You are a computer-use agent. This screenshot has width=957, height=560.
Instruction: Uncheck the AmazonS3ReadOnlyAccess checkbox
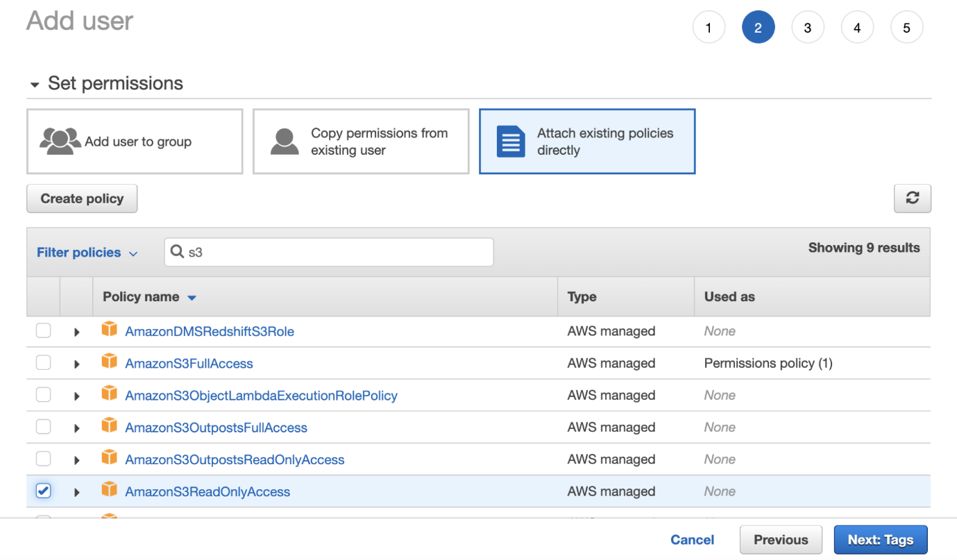coord(44,491)
